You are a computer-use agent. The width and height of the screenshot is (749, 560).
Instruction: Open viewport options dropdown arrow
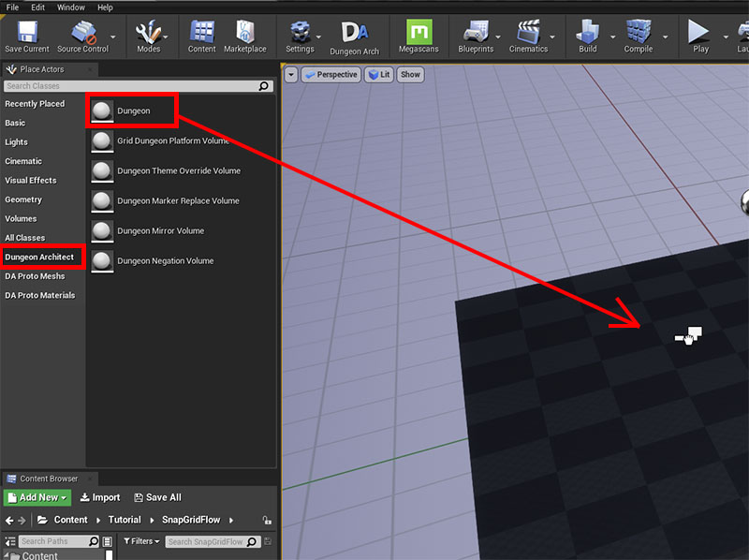pyautogui.click(x=291, y=75)
